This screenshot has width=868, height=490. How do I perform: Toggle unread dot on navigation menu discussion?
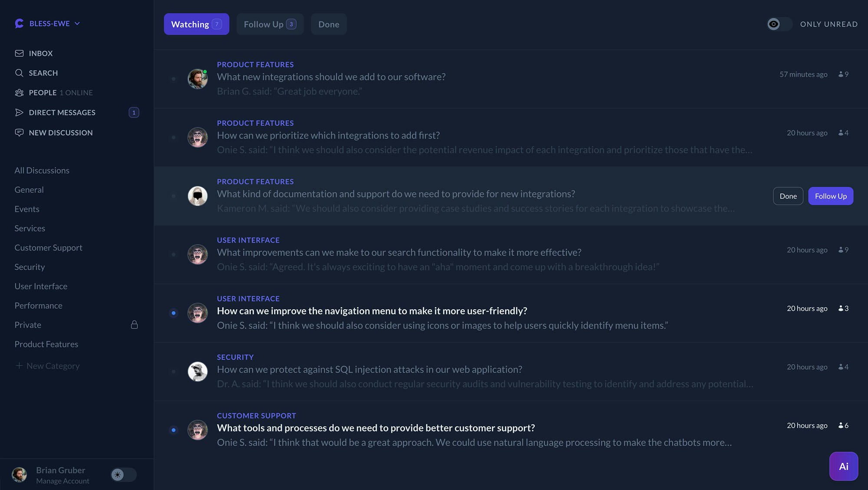[174, 313]
